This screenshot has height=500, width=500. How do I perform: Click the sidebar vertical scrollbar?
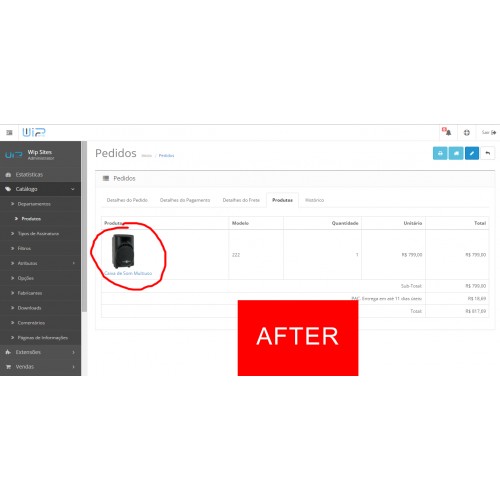click(84, 227)
